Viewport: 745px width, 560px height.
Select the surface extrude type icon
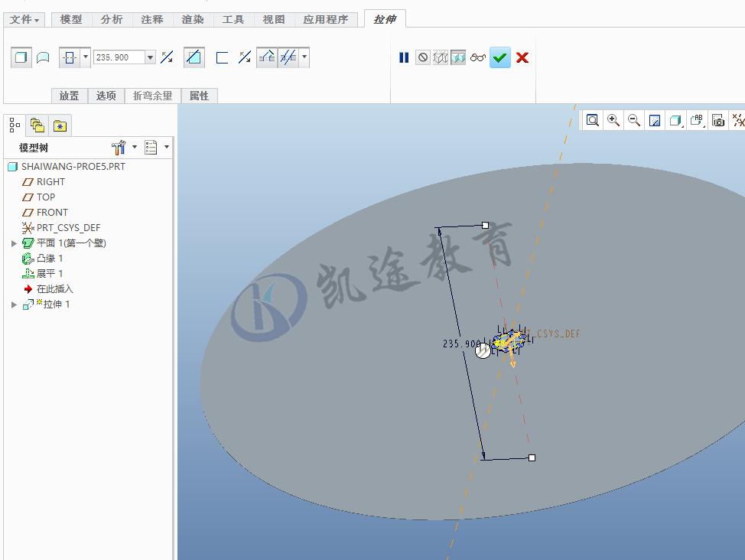click(43, 57)
